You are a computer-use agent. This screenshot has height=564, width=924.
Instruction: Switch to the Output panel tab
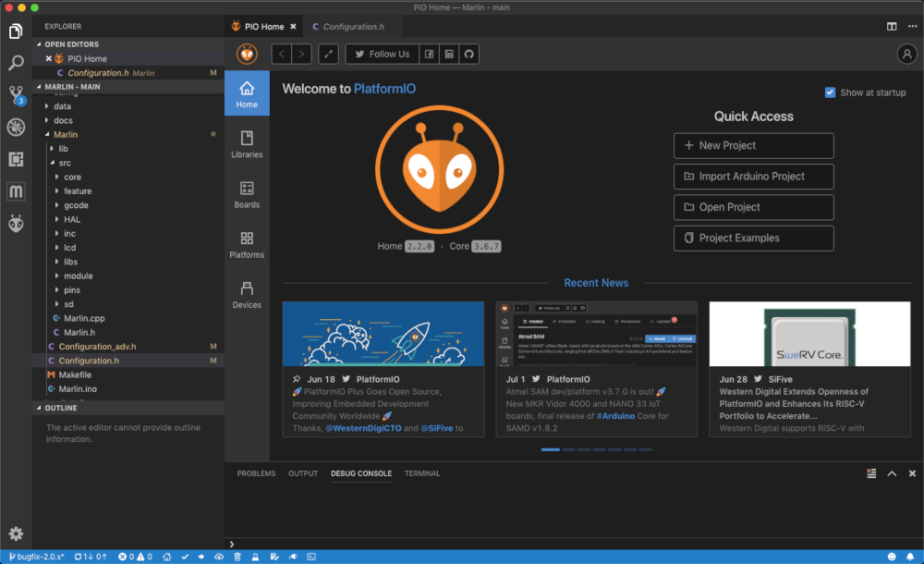click(303, 473)
